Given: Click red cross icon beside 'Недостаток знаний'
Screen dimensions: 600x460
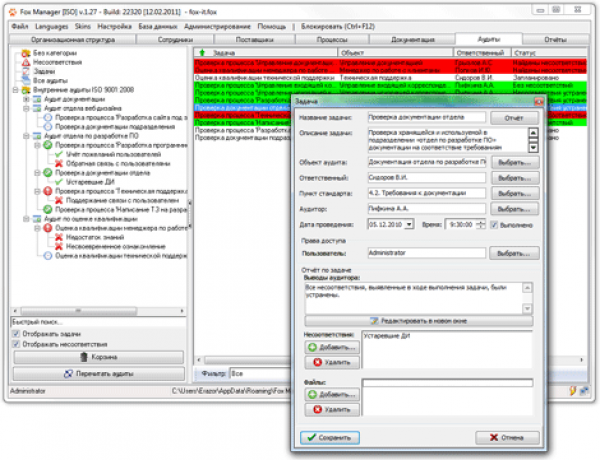Looking at the screenshot, I should point(59,237).
